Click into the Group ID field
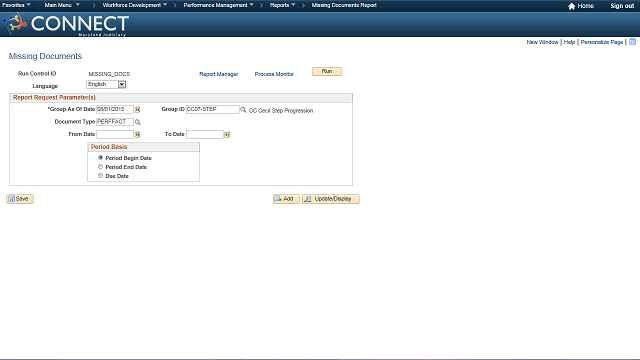Screen dimensions: 640x360 tap(213, 109)
